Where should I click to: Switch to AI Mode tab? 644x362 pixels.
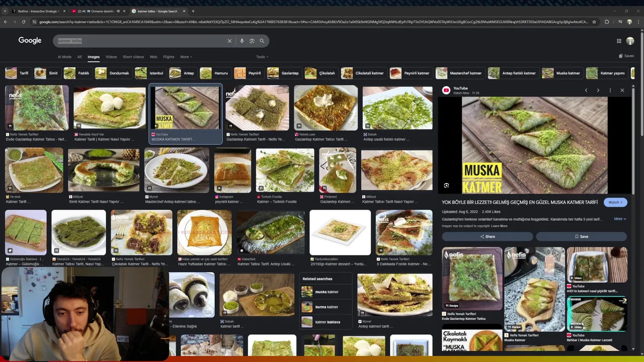64,57
